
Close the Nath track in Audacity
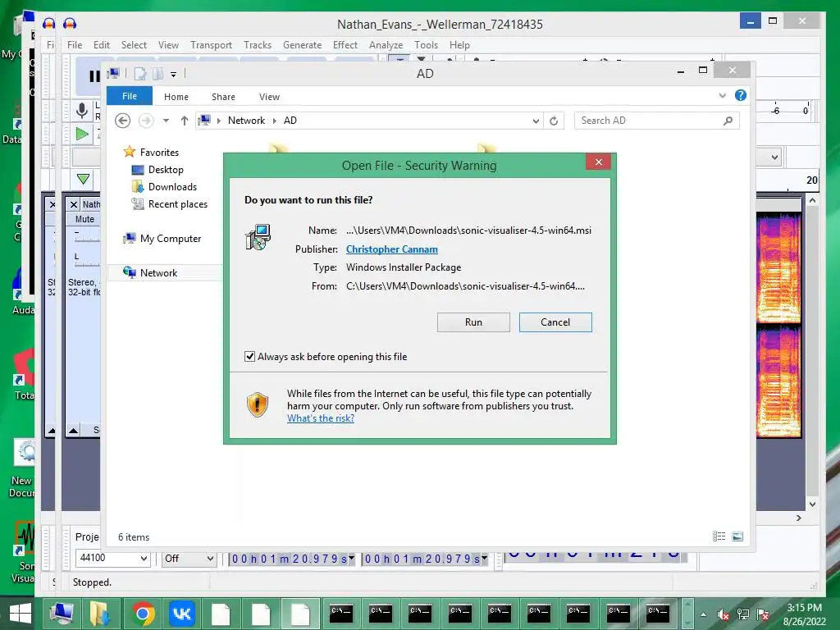pyautogui.click(x=73, y=204)
